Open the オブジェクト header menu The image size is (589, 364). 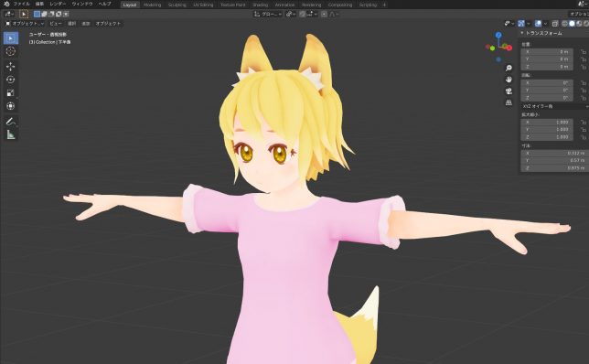coord(108,23)
